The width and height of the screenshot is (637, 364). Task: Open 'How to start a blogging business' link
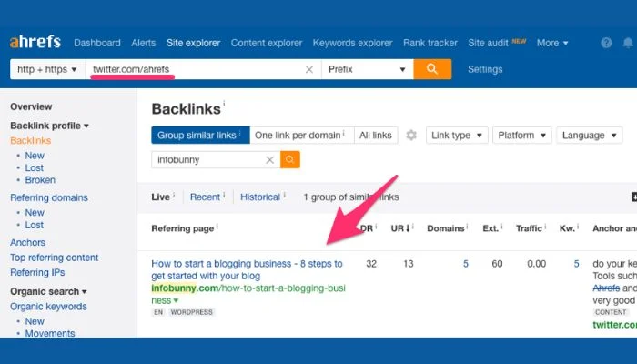[x=247, y=269]
